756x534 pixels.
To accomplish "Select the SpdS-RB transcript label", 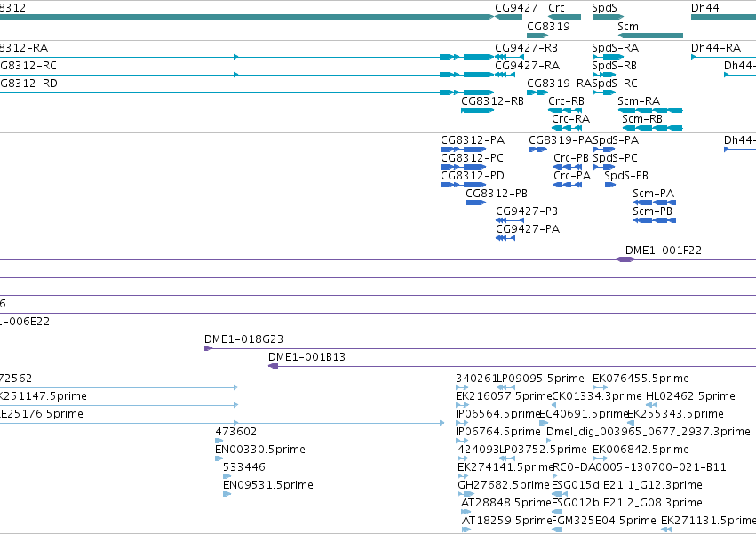I will tap(614, 66).
